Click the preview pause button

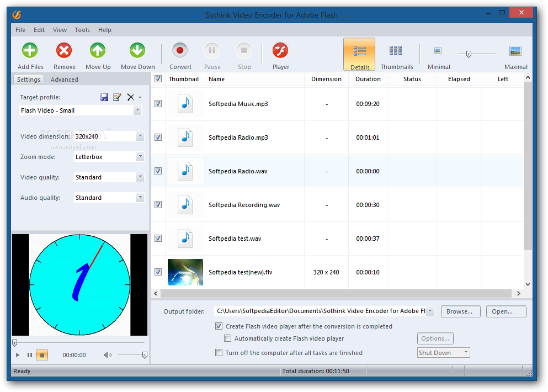coord(30,355)
